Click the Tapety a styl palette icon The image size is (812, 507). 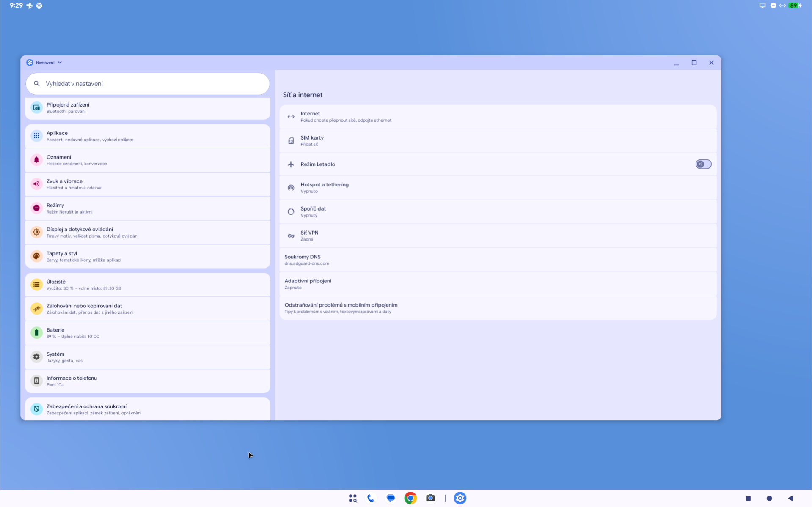pos(36,256)
